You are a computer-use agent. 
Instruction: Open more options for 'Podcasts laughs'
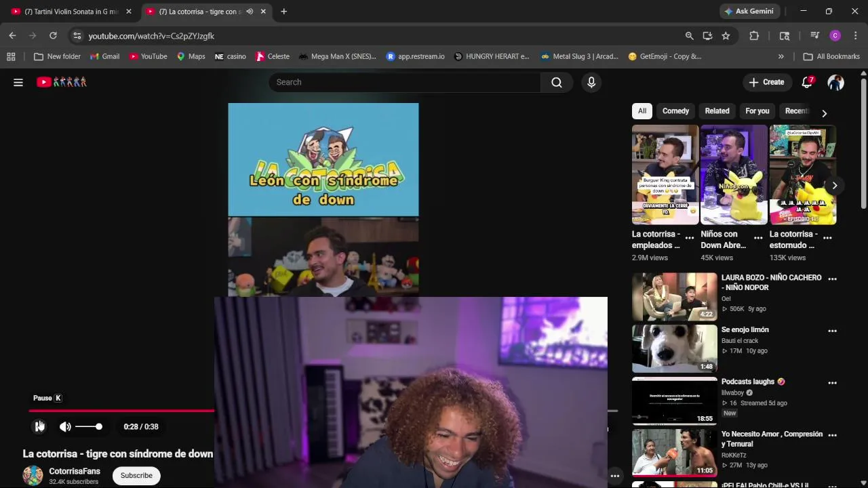[x=832, y=383]
